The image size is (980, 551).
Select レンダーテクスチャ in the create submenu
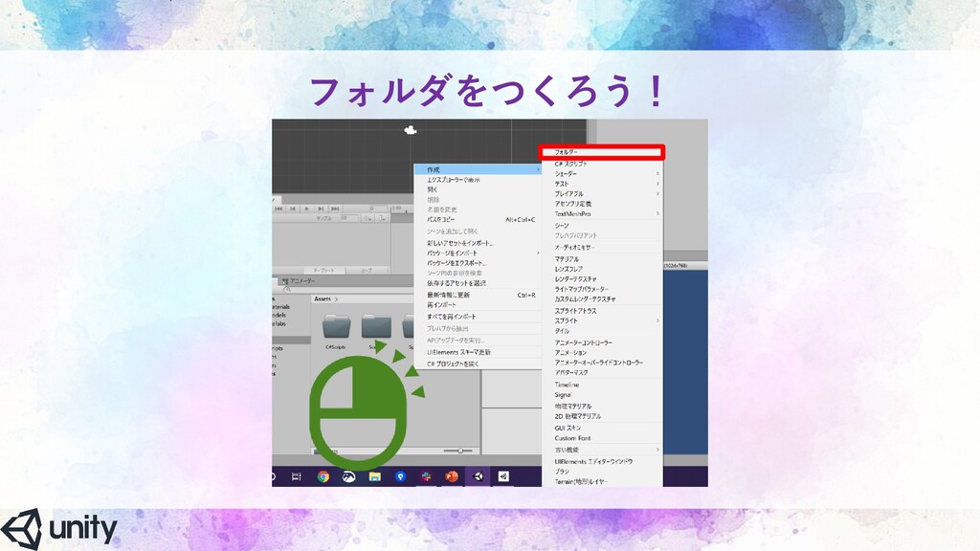click(602, 279)
